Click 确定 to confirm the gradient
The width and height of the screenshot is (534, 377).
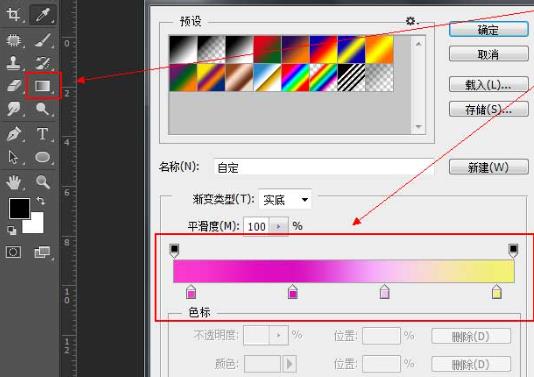click(489, 30)
